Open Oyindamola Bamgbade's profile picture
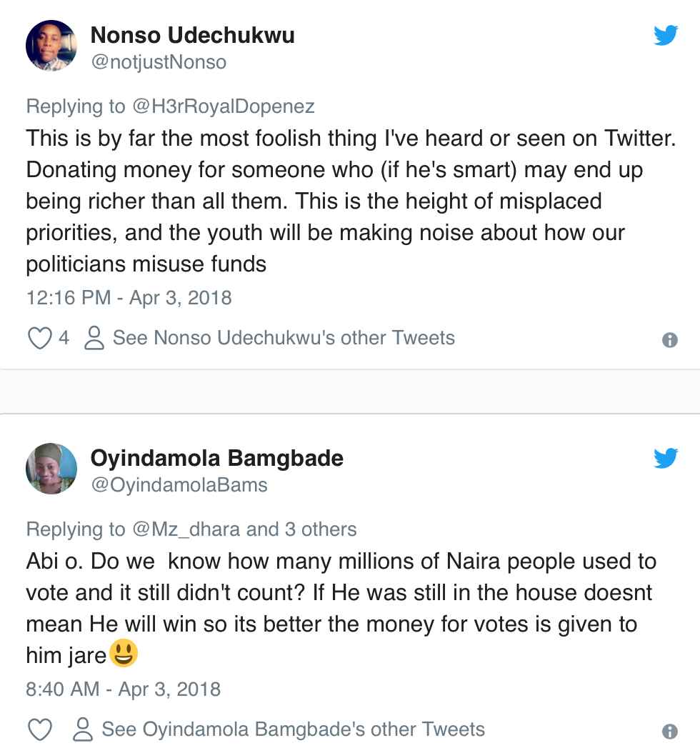The image size is (700, 753). pyautogui.click(x=51, y=469)
